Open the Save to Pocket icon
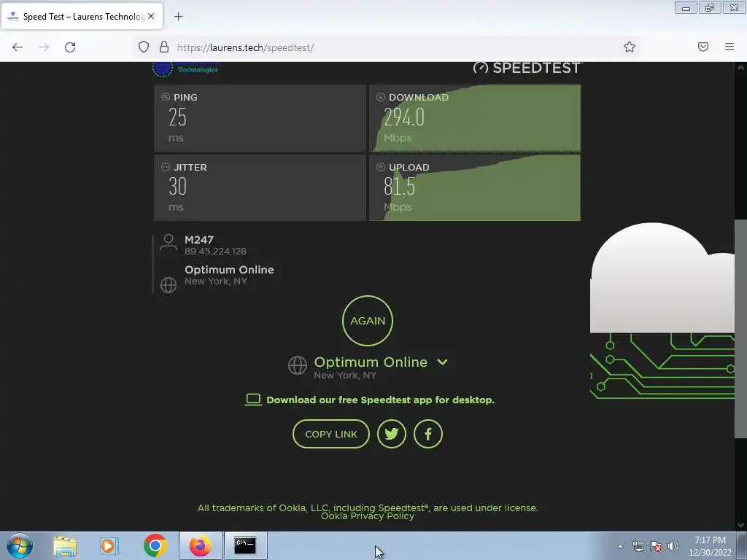Viewport: 747px width, 560px height. pos(703,47)
